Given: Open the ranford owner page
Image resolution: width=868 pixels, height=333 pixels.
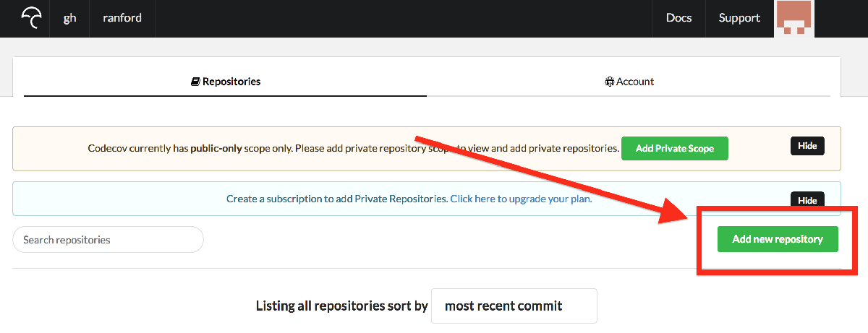Looking at the screenshot, I should click(122, 18).
